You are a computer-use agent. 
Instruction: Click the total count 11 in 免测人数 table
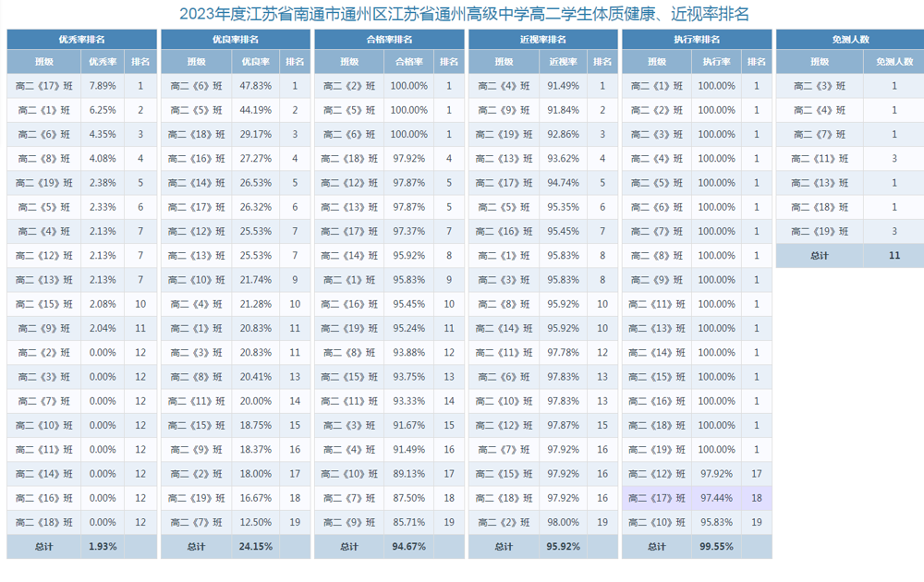point(894,256)
